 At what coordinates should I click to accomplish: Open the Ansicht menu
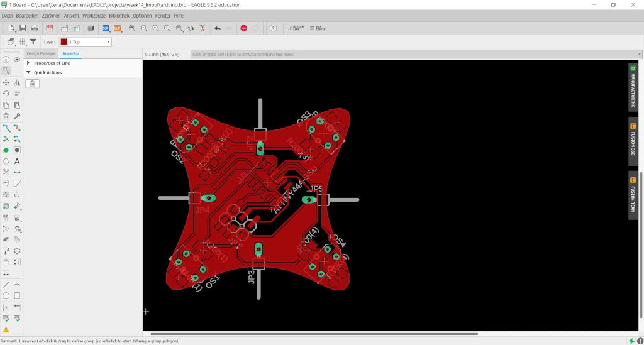(72, 16)
